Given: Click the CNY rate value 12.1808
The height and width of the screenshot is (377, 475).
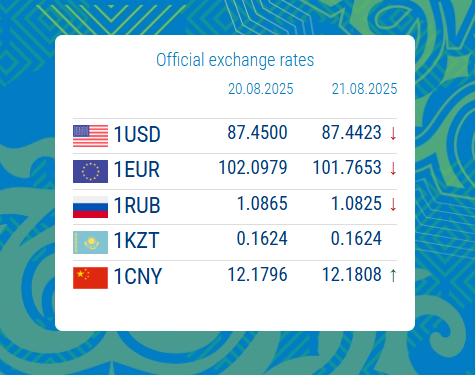Looking at the screenshot, I should [351, 274].
